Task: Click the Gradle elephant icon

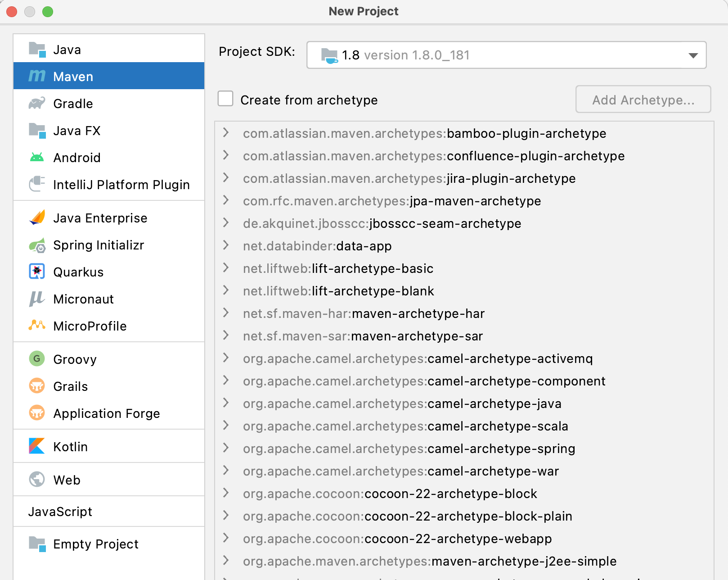Action: [37, 104]
